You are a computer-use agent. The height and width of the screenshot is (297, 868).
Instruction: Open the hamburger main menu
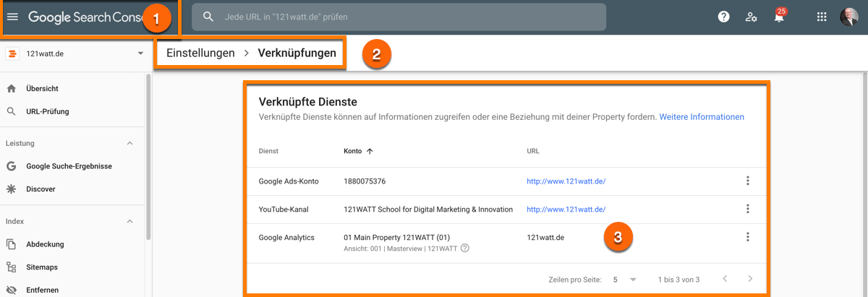pos(12,17)
